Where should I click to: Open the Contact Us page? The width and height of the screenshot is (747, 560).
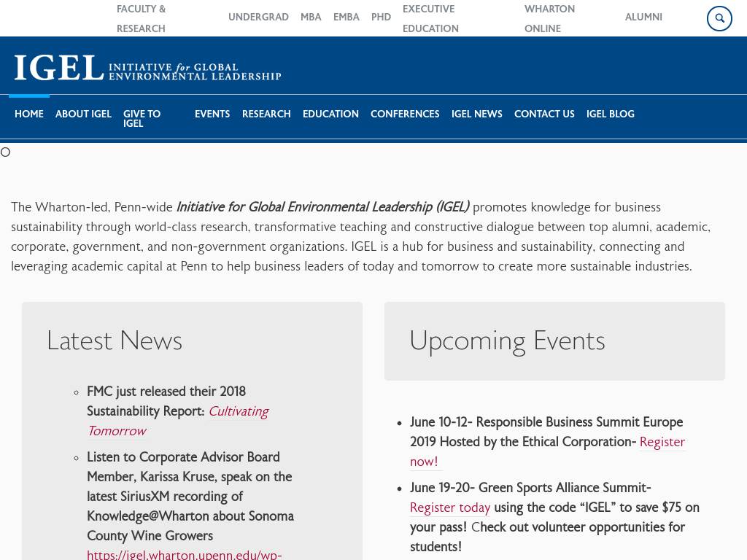pyautogui.click(x=544, y=114)
